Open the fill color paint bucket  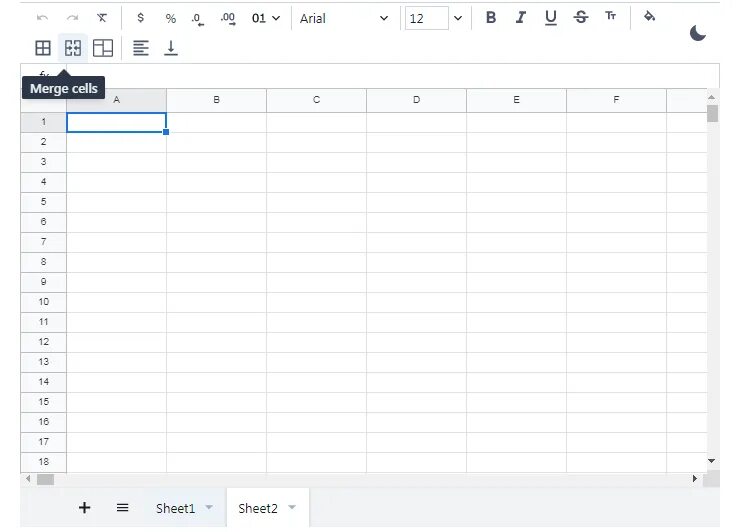coord(650,17)
